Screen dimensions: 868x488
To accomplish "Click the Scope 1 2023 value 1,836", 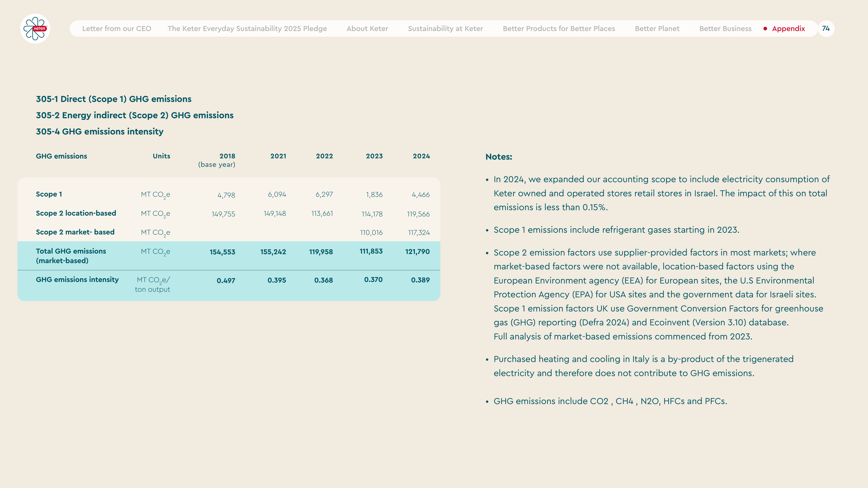I will click(x=374, y=195).
